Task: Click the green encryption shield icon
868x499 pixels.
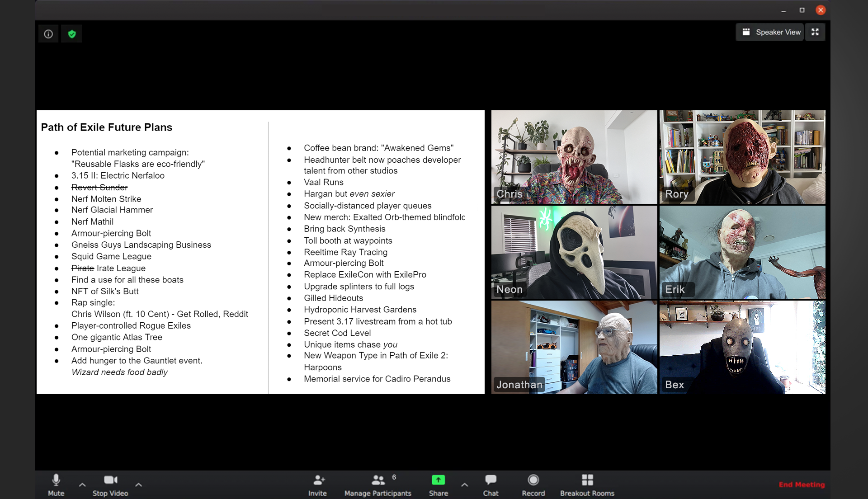Action: (x=72, y=34)
